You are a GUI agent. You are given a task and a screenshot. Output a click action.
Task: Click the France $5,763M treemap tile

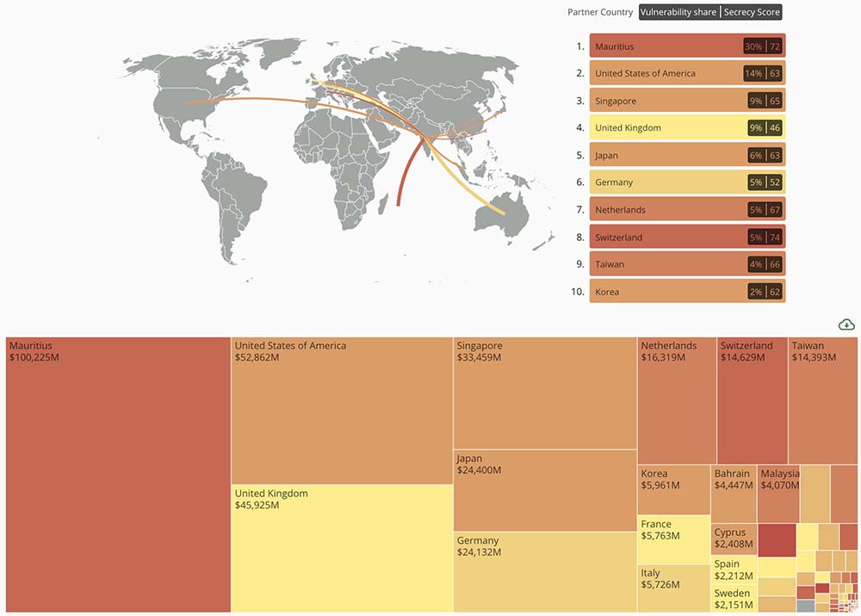coord(674,539)
